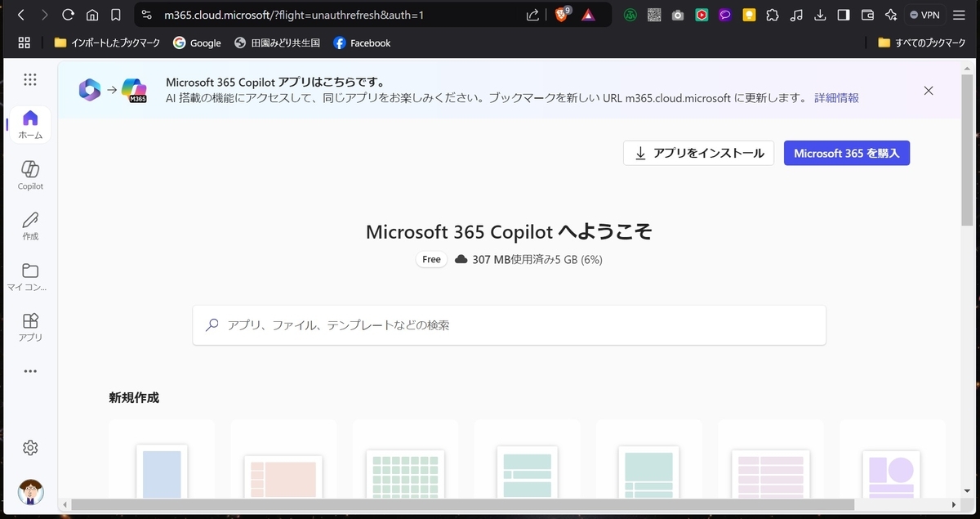Open Brave Rewards triangle icon
The height and width of the screenshot is (519, 980).
(x=588, y=15)
